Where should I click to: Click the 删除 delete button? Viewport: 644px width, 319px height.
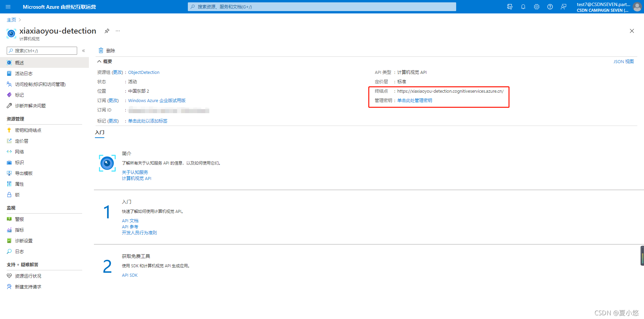point(107,51)
